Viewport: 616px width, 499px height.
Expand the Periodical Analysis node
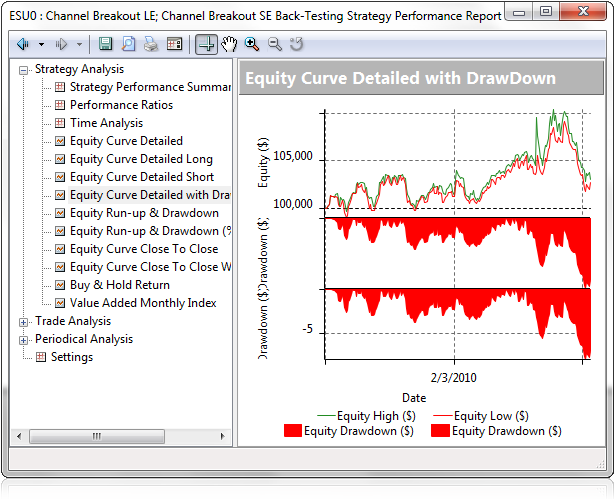pyautogui.click(x=24, y=341)
